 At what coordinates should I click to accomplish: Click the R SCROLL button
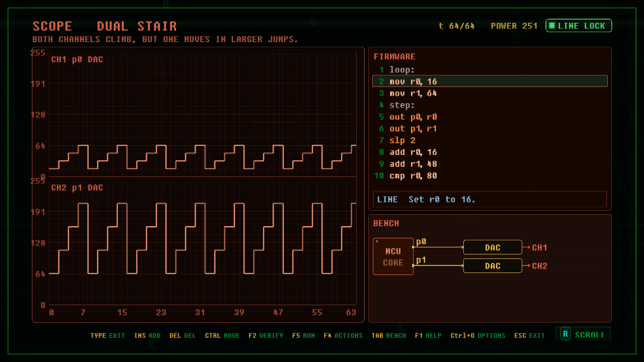coord(583,334)
